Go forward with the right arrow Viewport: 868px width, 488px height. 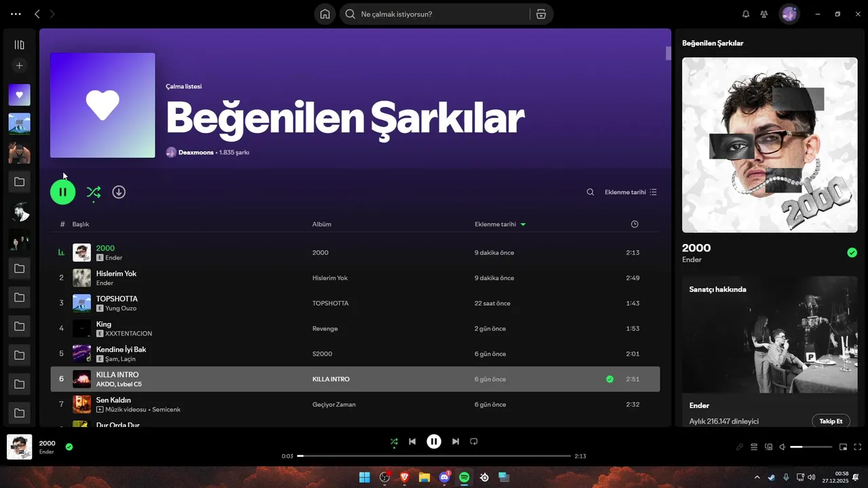[x=52, y=14]
